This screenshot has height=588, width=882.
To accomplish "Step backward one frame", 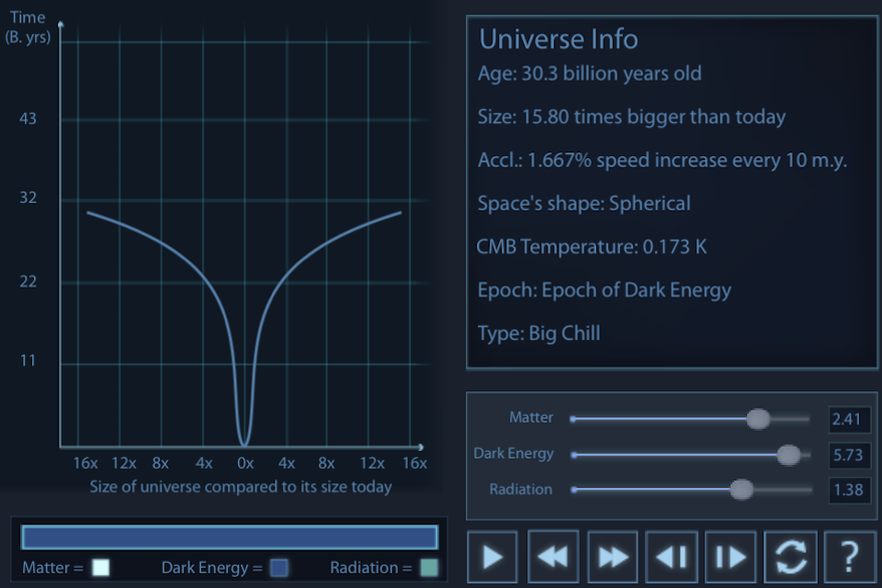I will [672, 557].
